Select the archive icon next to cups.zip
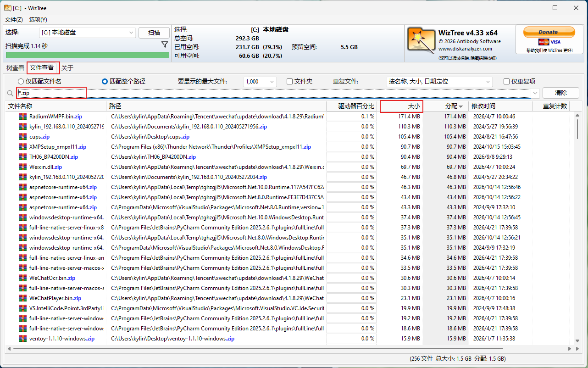This screenshot has width=588, height=368. coord(23,137)
